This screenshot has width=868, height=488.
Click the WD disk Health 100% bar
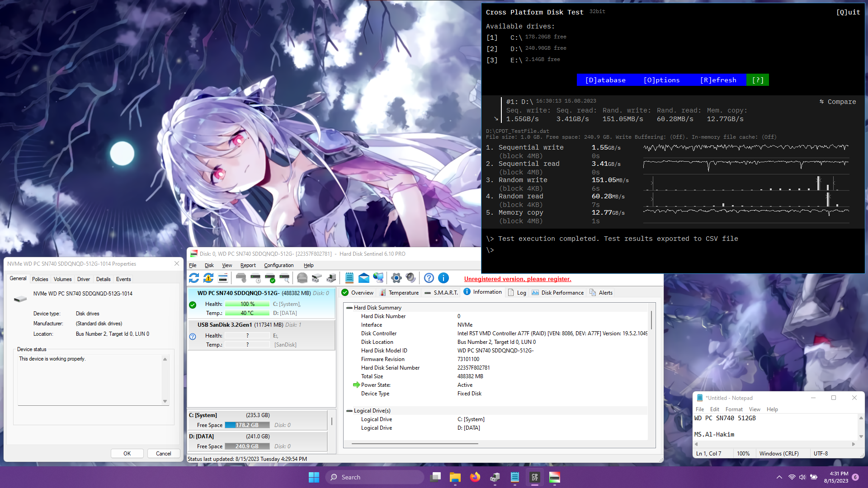(x=247, y=304)
